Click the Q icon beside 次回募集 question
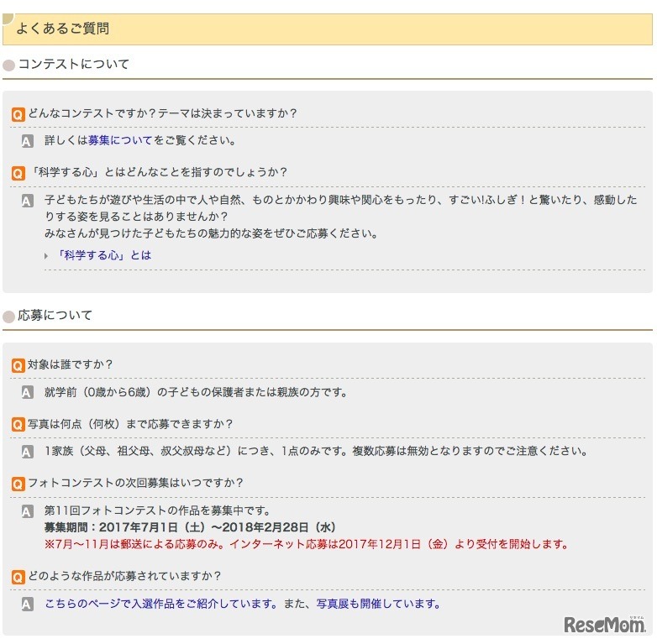Image resolution: width=657 pixels, height=644 pixels. click(18, 484)
